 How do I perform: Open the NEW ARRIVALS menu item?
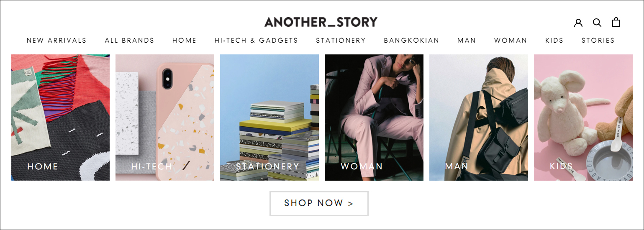(x=56, y=41)
